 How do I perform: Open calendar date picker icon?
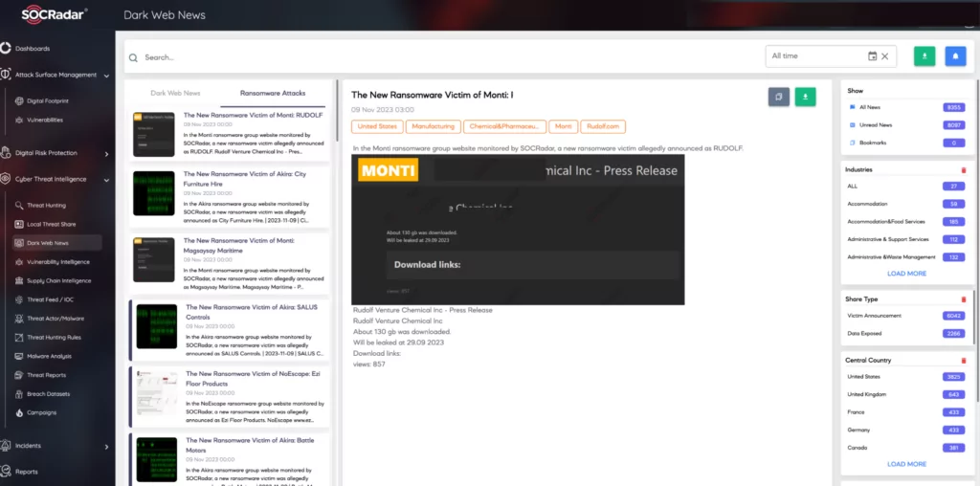tap(873, 56)
